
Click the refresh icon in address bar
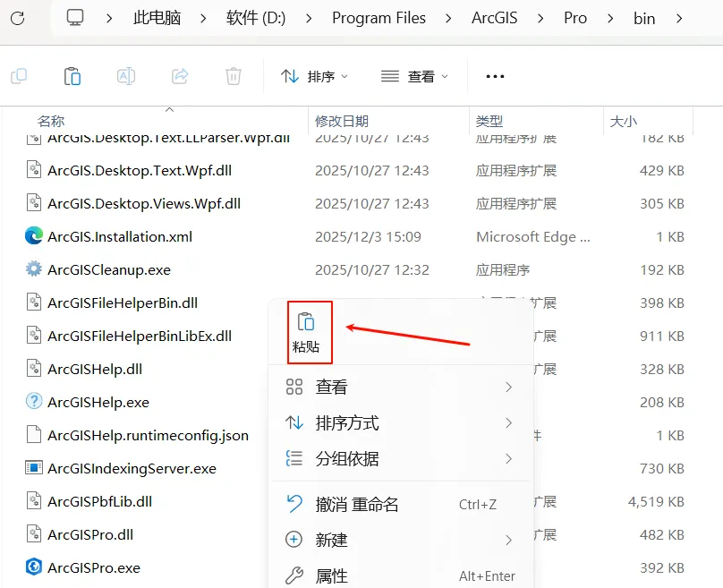point(18,19)
